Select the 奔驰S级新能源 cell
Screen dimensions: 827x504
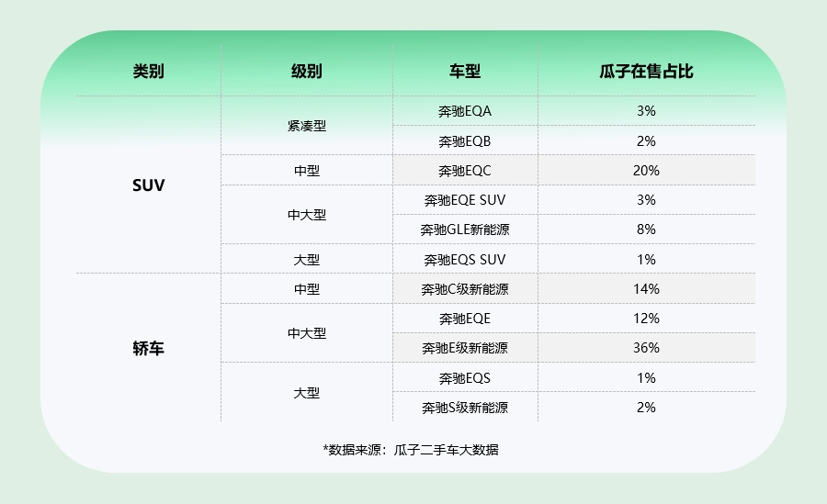coord(465,408)
